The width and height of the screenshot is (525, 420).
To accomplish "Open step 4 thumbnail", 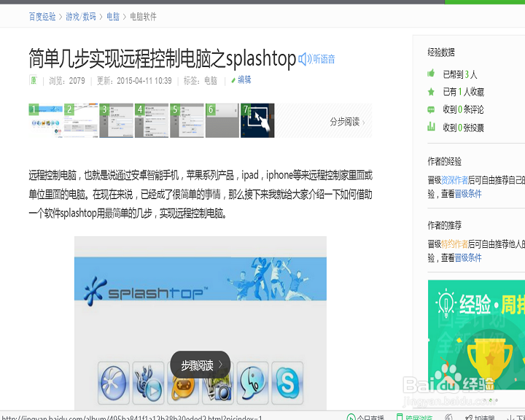I will coord(152,120).
